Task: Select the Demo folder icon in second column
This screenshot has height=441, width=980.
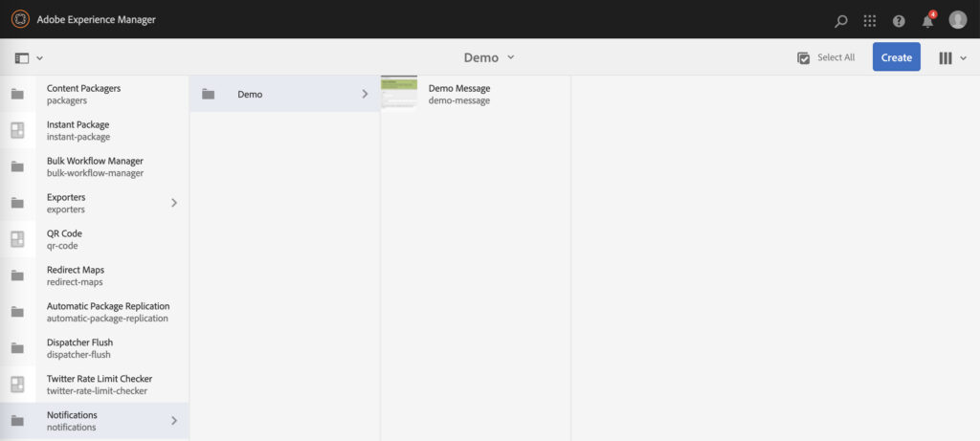Action: pyautogui.click(x=208, y=95)
